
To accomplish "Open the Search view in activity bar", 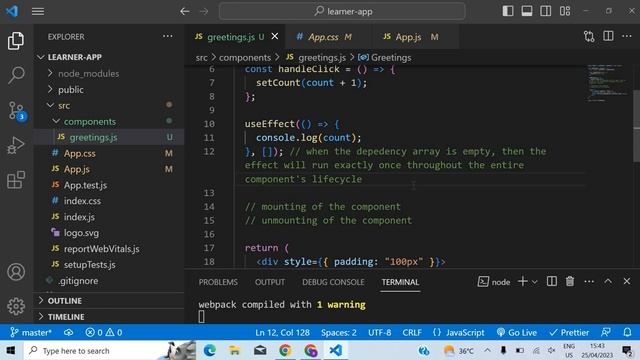I will pos(16,75).
